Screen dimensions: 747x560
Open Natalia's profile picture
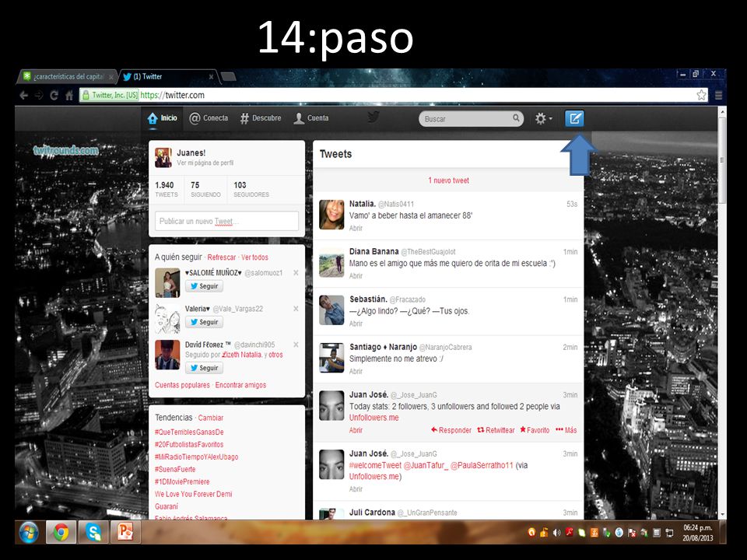pos(331,215)
